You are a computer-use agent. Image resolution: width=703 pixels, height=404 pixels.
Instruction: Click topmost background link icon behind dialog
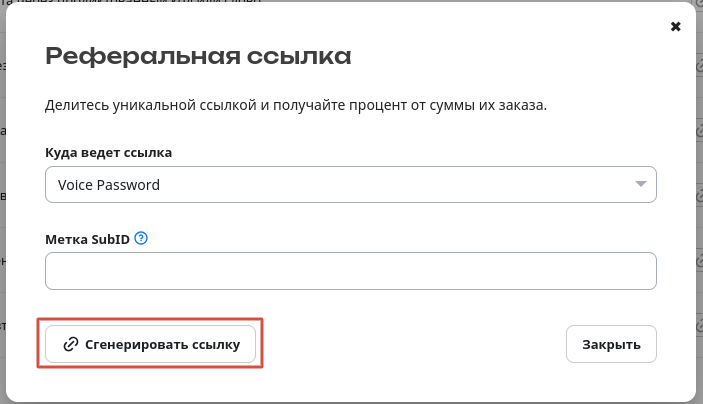click(700, 66)
